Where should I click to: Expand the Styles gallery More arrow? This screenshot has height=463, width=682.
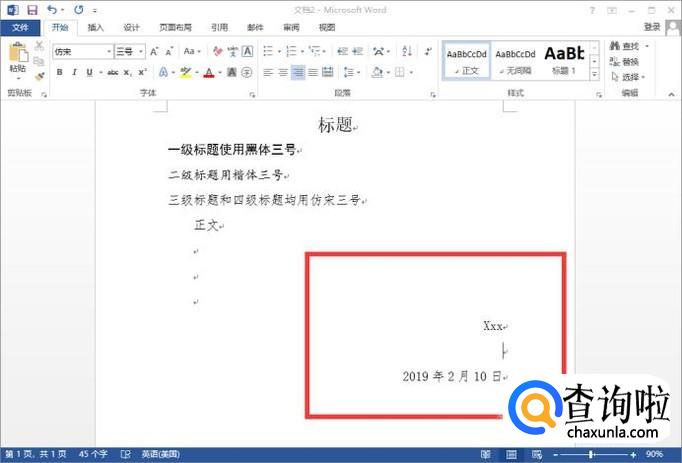coord(594,75)
